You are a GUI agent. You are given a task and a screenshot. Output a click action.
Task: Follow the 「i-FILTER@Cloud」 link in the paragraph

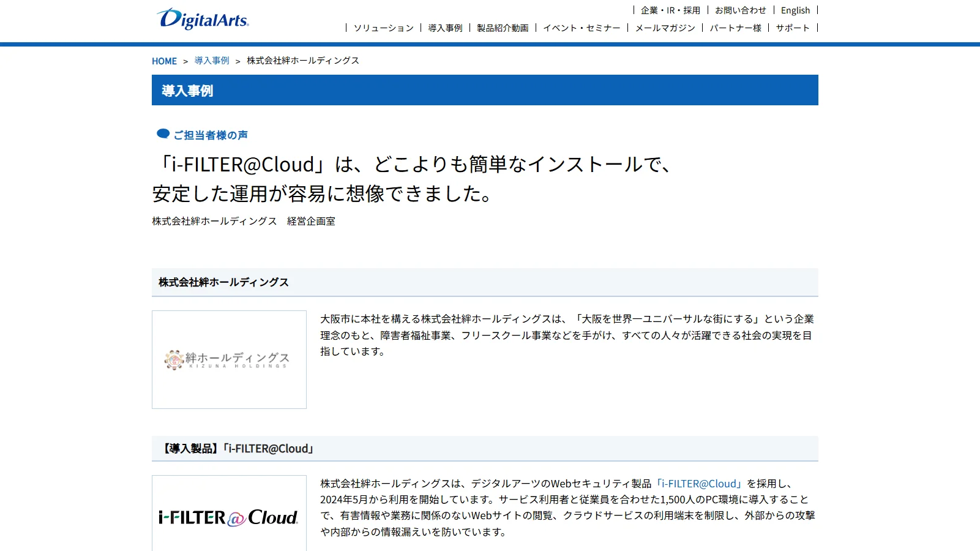(x=699, y=484)
